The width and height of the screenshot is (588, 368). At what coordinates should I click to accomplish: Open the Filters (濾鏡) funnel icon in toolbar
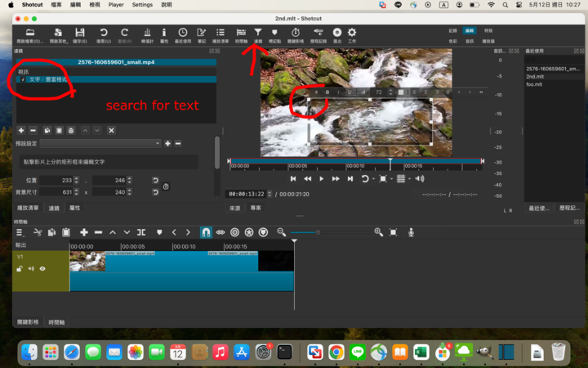[x=258, y=34]
